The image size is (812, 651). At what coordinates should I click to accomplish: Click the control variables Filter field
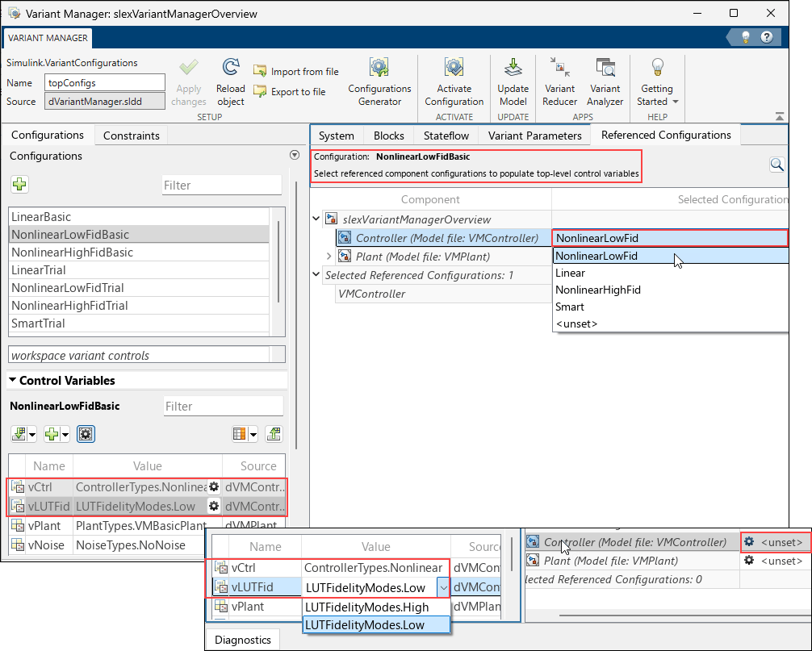(224, 407)
